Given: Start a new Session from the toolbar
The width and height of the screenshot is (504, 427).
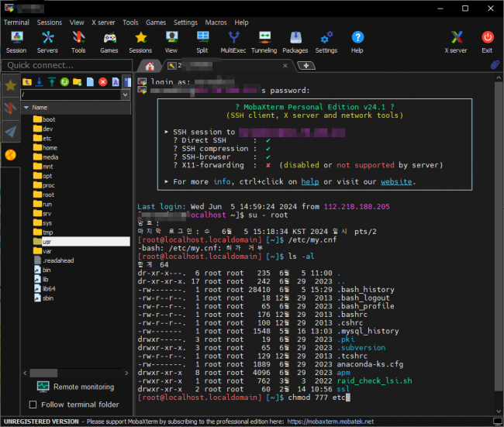Looking at the screenshot, I should point(16,42).
